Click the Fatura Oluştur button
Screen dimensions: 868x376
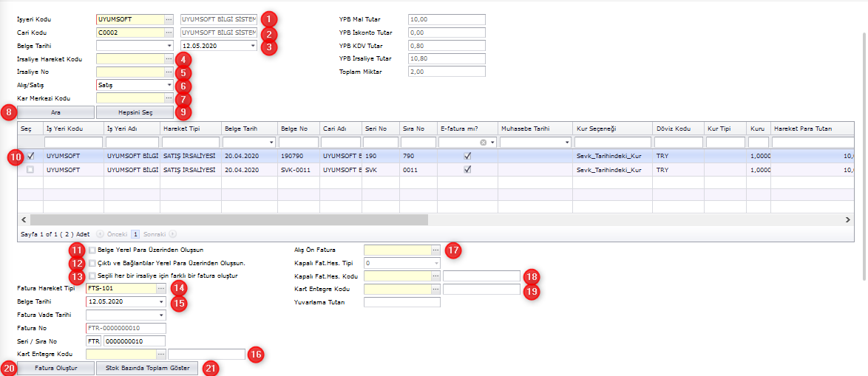coord(55,368)
